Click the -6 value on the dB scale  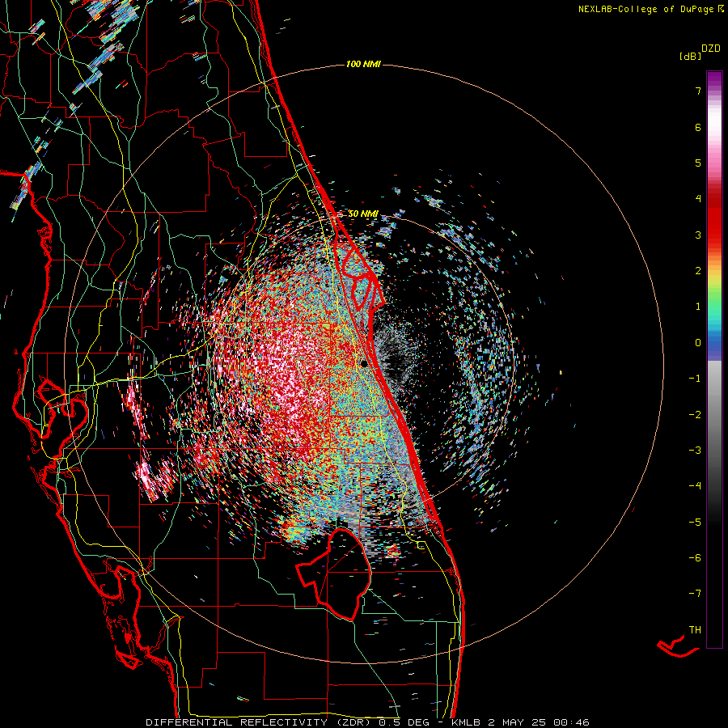coord(695,558)
